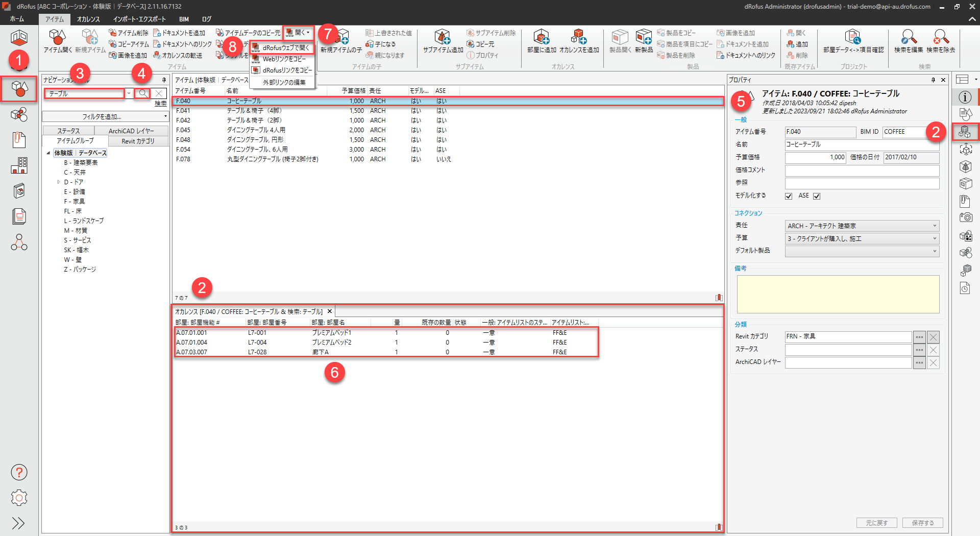Viewport: 980px width, 536px height.
Task: Toggle the モデル化する checkbox
Action: click(x=789, y=196)
